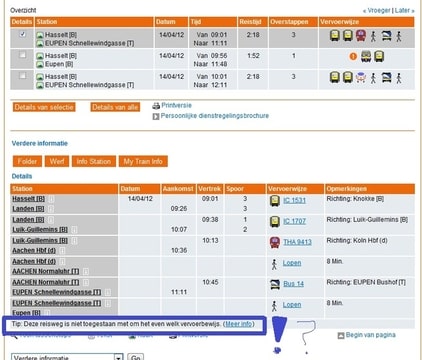The image size is (422, 360).
Task: Click the yellow train icon of the 09:56 journey
Action: 379,56
